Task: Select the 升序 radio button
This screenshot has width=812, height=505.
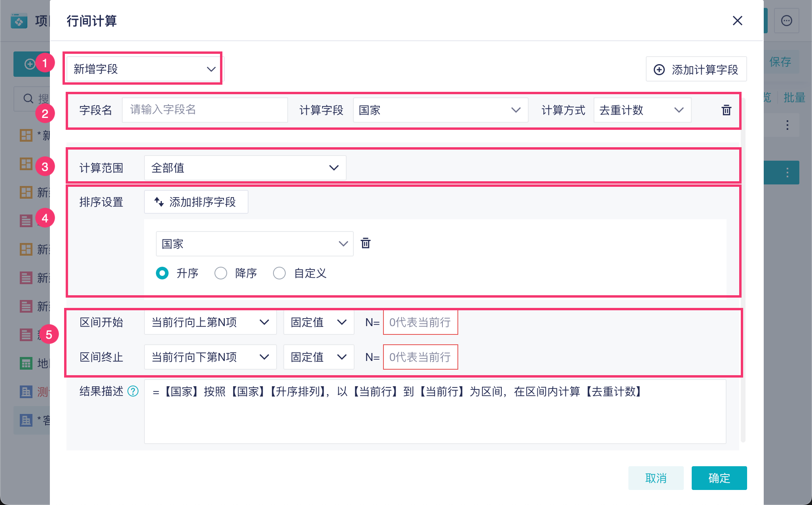Action: [x=162, y=273]
